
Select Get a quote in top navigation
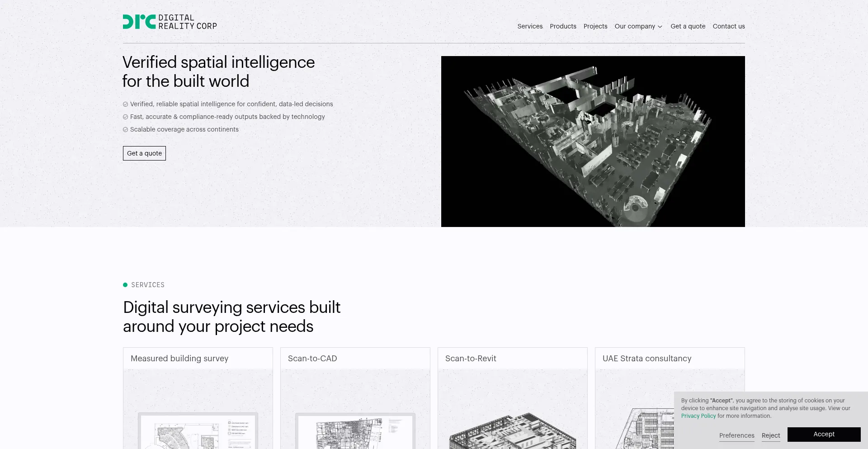688,26
